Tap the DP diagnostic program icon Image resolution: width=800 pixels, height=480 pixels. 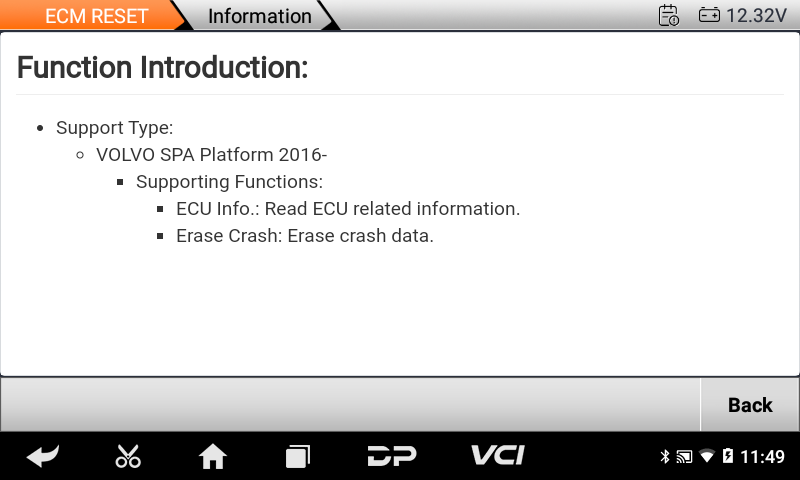(392, 456)
